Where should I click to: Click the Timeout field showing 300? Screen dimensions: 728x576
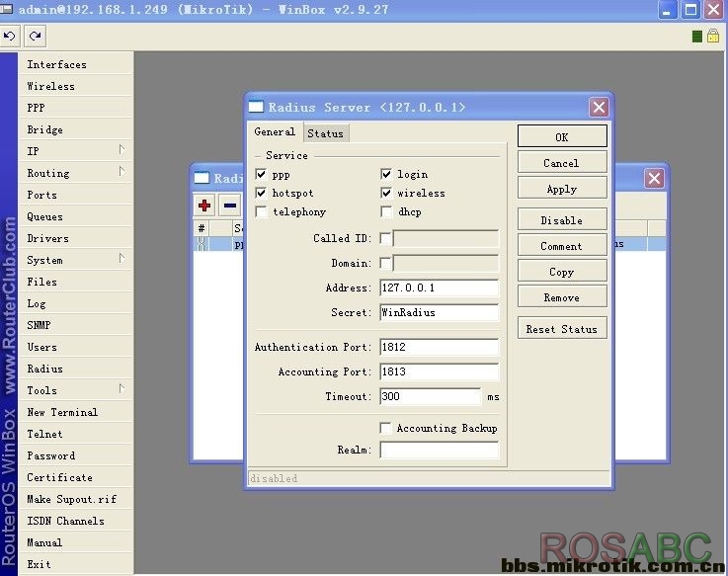[431, 396]
